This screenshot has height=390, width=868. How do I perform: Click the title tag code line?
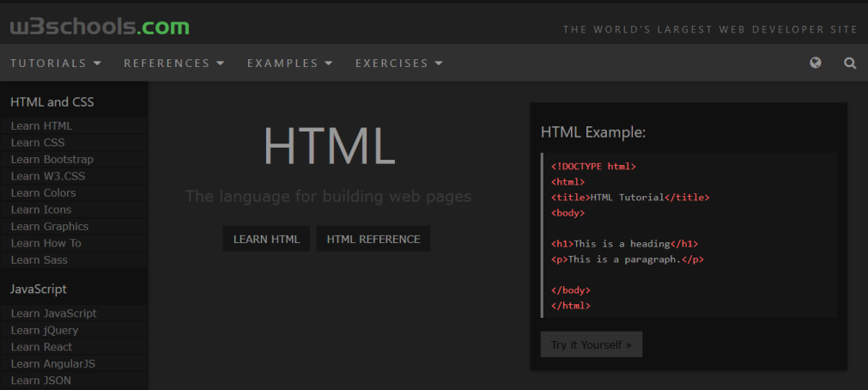click(630, 198)
